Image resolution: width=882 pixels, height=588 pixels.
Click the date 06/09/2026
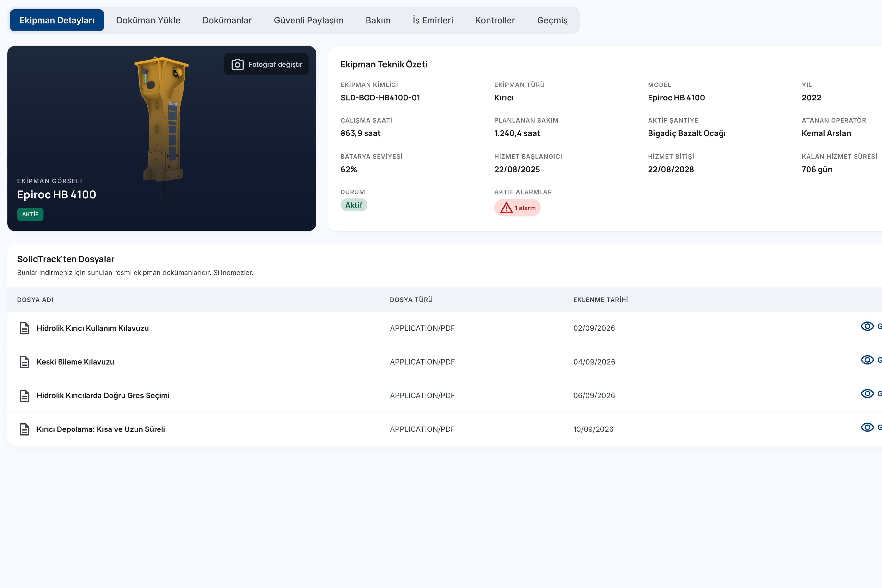(594, 396)
